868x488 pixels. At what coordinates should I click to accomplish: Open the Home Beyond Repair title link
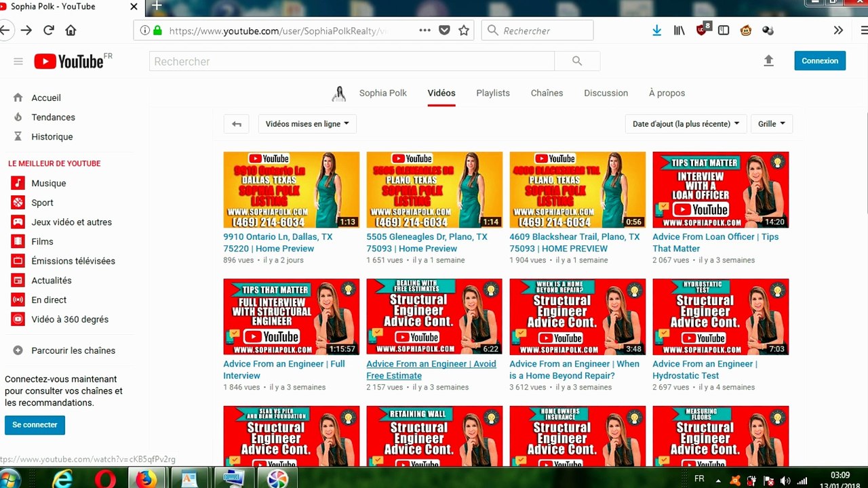tap(574, 369)
